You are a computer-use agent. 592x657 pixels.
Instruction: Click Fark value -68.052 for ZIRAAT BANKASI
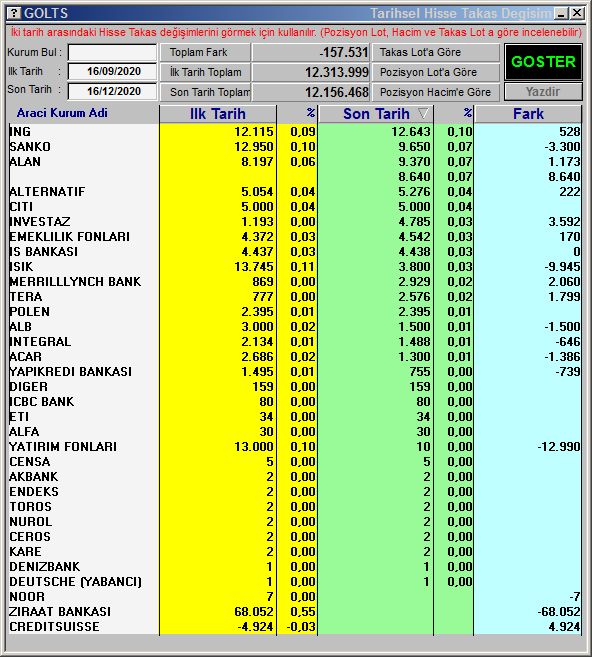559,612
